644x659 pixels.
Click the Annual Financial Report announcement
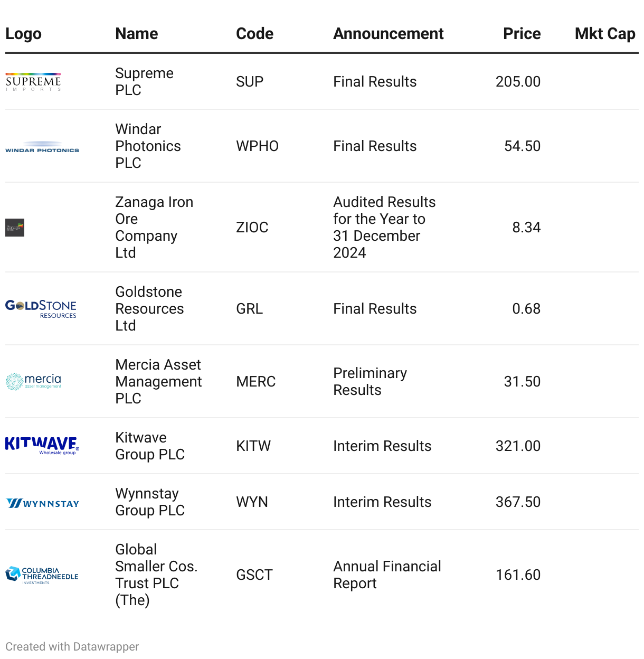(386, 575)
